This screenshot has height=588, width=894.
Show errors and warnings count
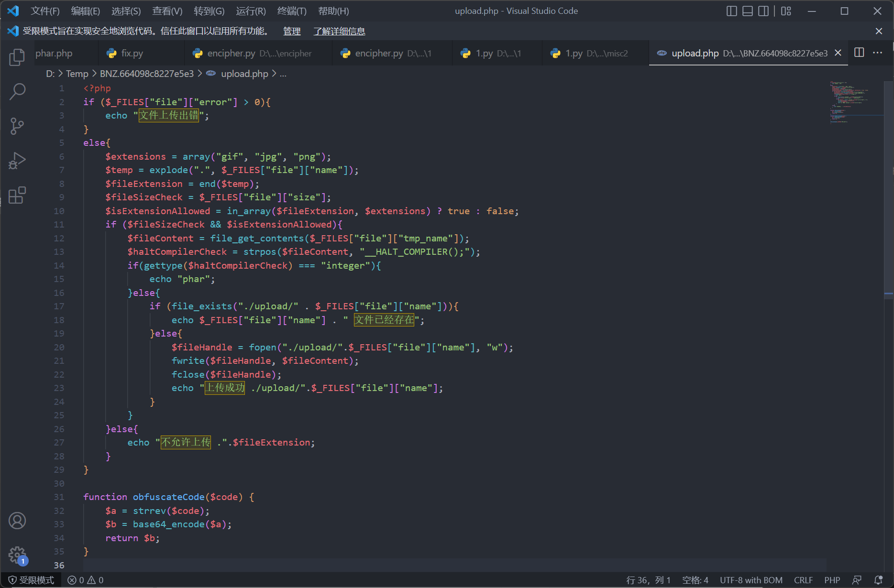point(86,580)
